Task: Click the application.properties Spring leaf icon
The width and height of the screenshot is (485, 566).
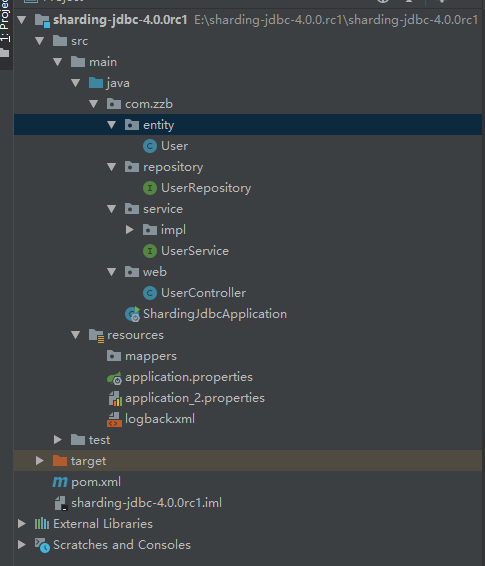Action: click(114, 378)
